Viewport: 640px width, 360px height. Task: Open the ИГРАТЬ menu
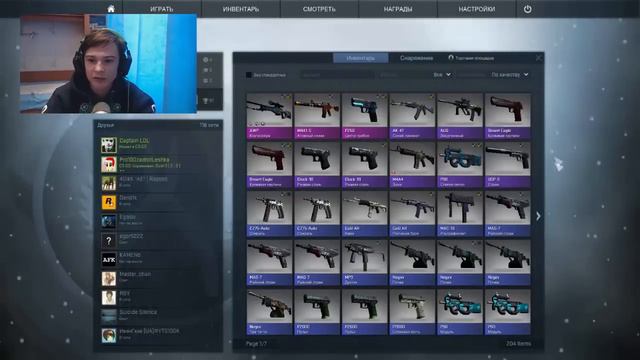click(162, 9)
